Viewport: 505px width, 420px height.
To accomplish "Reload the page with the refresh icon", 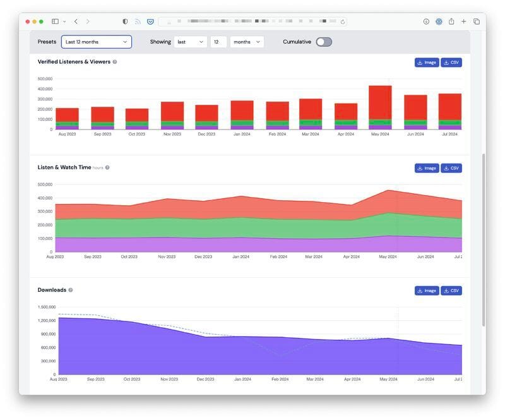I will pos(343,22).
